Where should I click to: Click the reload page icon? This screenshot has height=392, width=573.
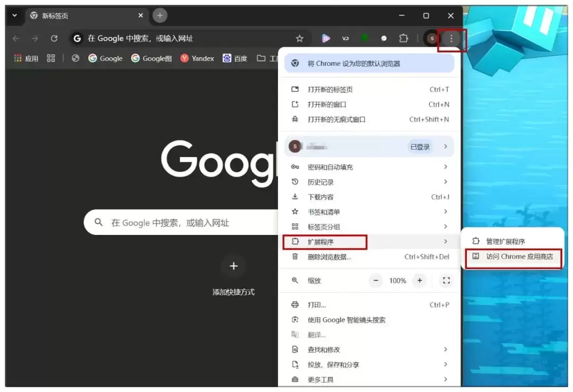tap(55, 38)
